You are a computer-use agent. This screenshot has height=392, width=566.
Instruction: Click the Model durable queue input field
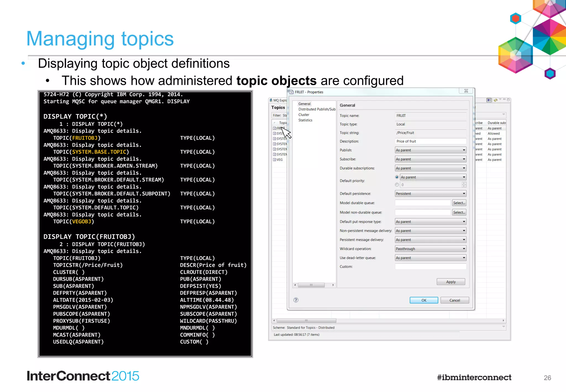coord(423,203)
